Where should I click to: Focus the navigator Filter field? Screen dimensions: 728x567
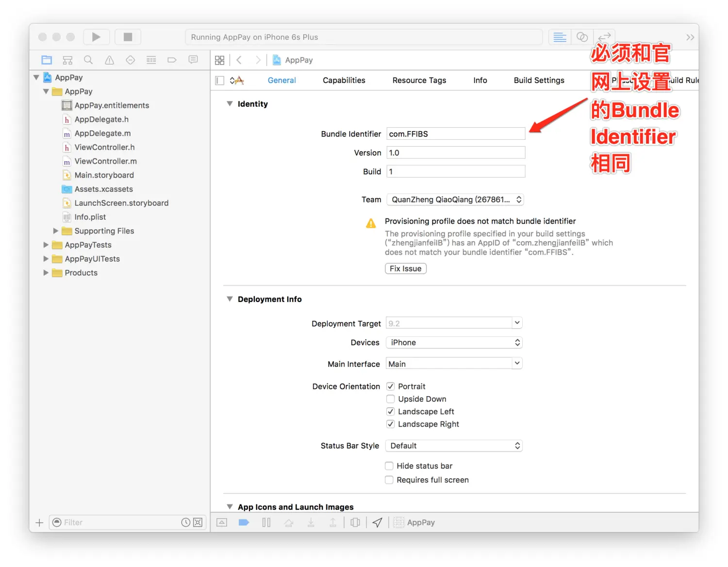(x=121, y=522)
